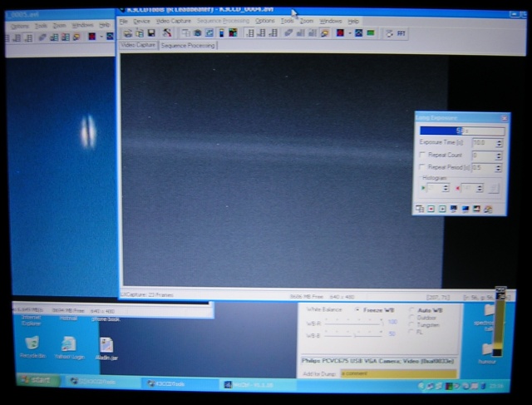Click the blue picture-frame toolbar icon
This screenshot has width=532, height=405.
209,33
